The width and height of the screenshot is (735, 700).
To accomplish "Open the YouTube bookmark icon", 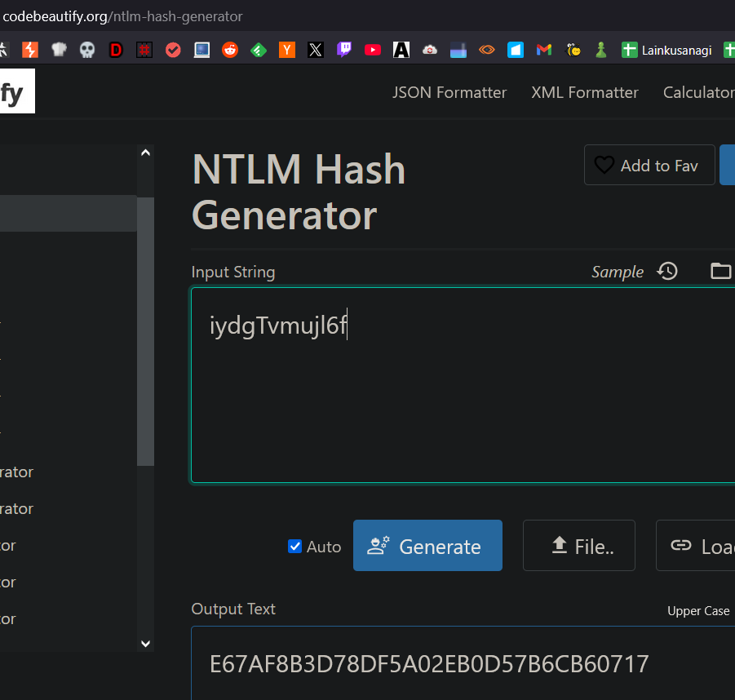I will click(373, 50).
